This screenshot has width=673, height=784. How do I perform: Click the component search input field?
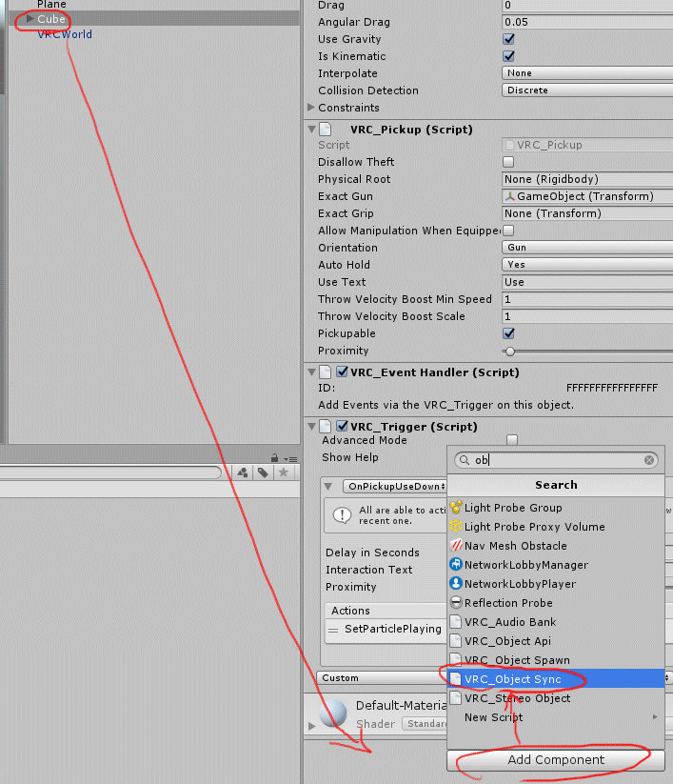coord(556,460)
